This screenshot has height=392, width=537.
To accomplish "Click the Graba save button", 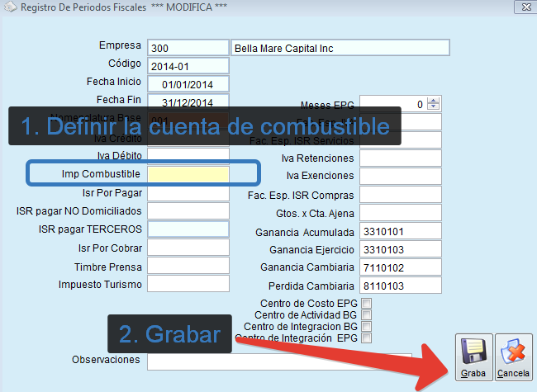I will [x=473, y=359].
